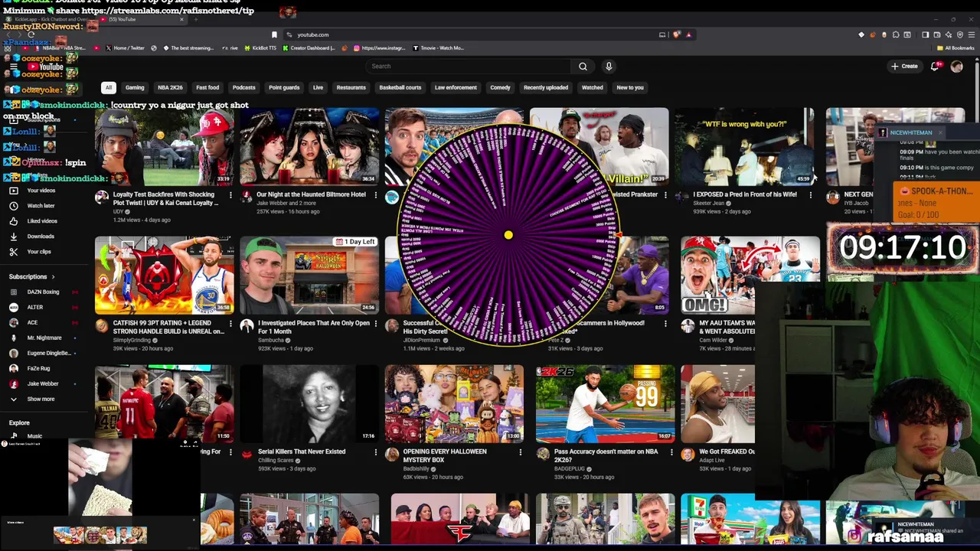Expand Show more subscriptions
Image resolution: width=980 pixels, height=551 pixels.
(34, 399)
